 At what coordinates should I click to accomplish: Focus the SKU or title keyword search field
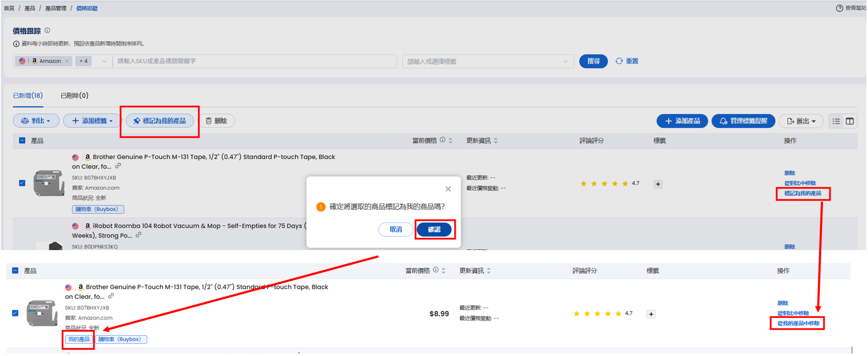(x=255, y=61)
